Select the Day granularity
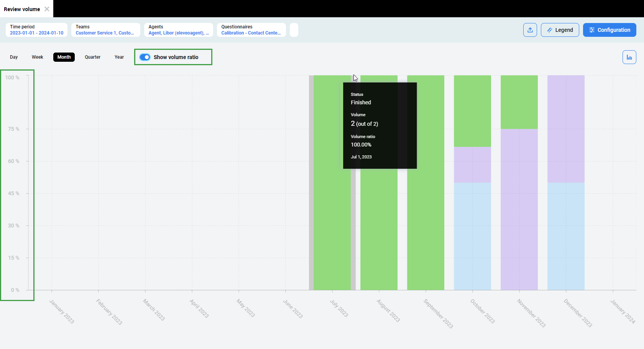This screenshot has height=349, width=644. click(14, 57)
